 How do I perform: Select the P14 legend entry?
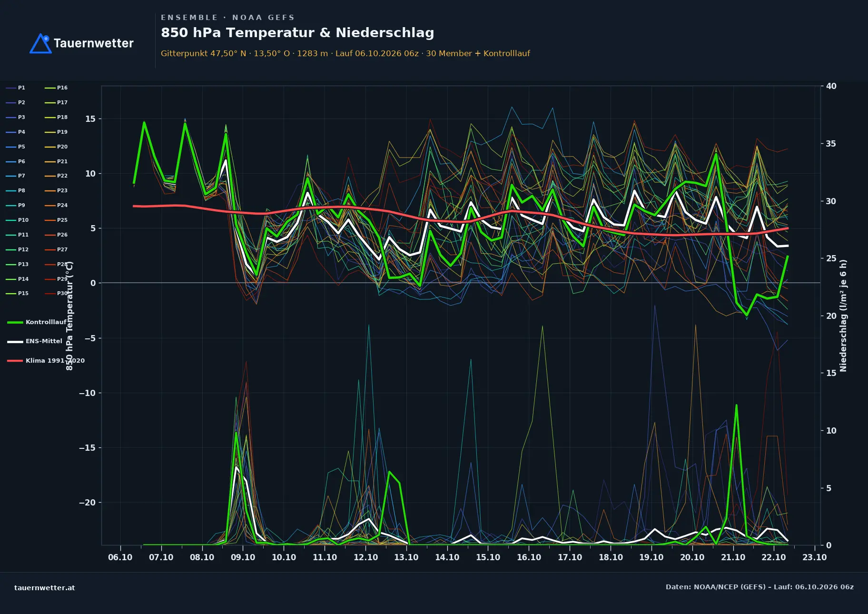coord(17,279)
